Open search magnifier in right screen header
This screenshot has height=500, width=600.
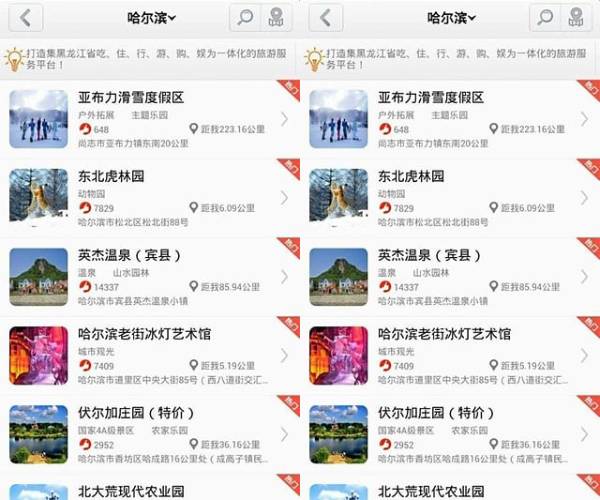tap(545, 18)
